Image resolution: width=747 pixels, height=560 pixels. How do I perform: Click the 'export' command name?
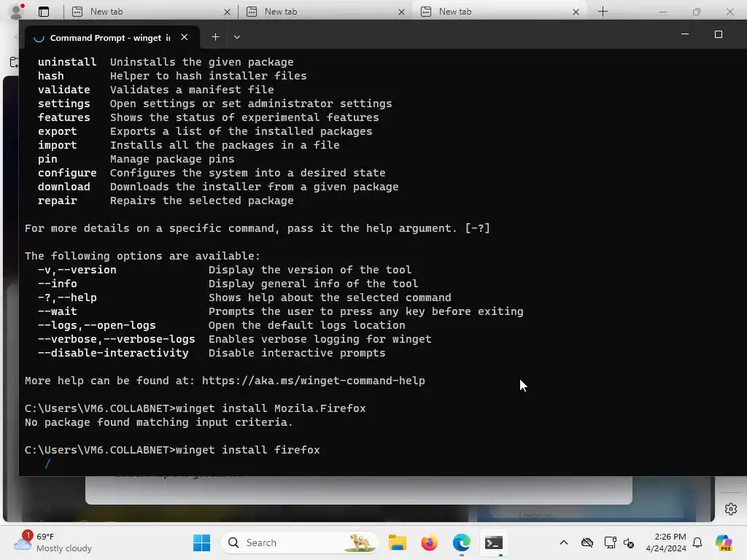coord(57,131)
